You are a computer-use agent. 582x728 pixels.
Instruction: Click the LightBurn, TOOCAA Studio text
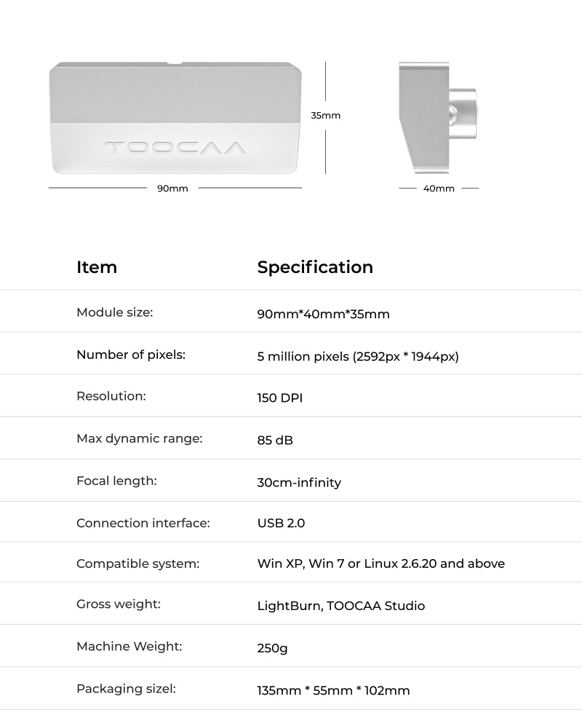[340, 606]
